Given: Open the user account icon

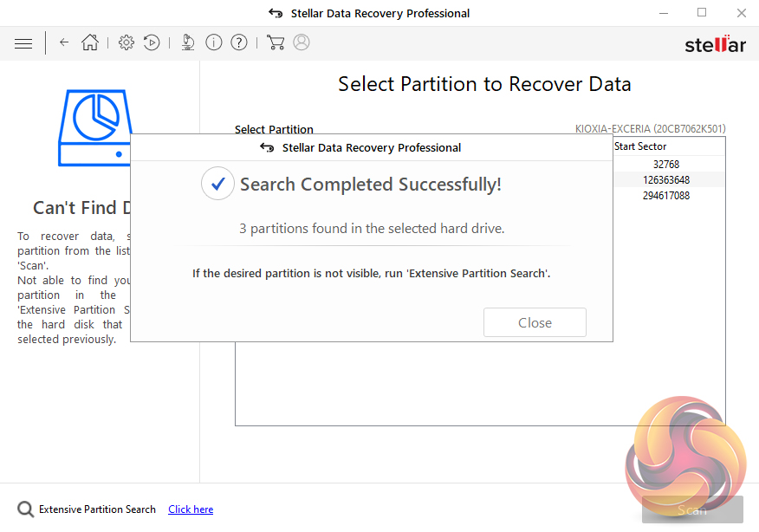Looking at the screenshot, I should point(302,42).
